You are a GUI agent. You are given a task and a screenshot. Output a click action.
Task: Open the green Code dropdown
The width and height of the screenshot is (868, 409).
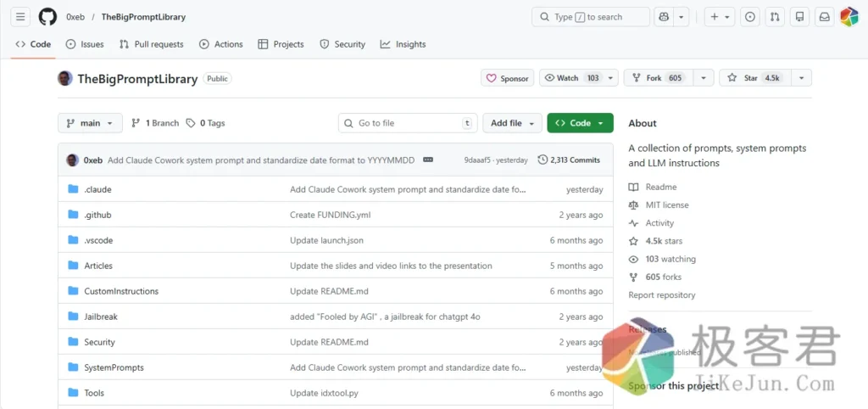point(580,123)
